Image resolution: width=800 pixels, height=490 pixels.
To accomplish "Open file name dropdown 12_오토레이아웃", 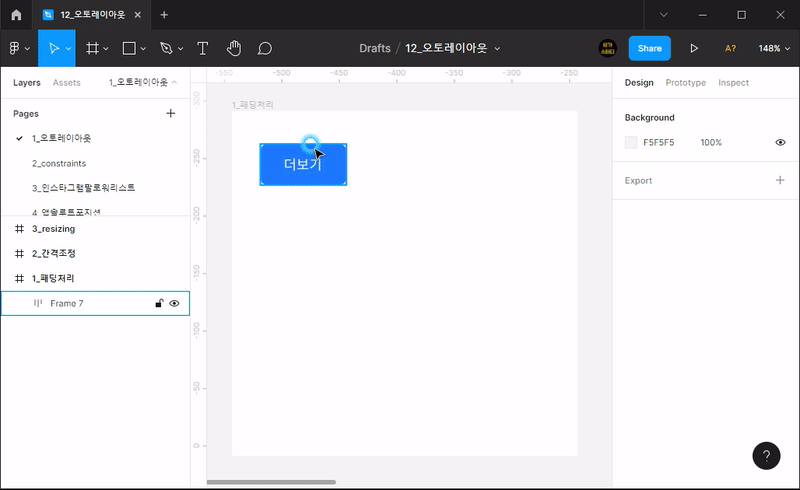I will [497, 48].
